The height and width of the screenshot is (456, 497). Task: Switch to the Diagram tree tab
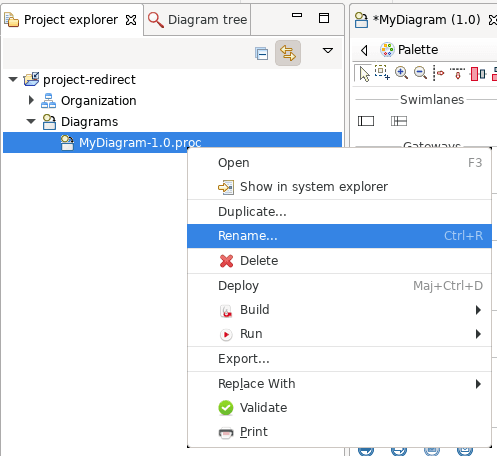click(x=197, y=20)
